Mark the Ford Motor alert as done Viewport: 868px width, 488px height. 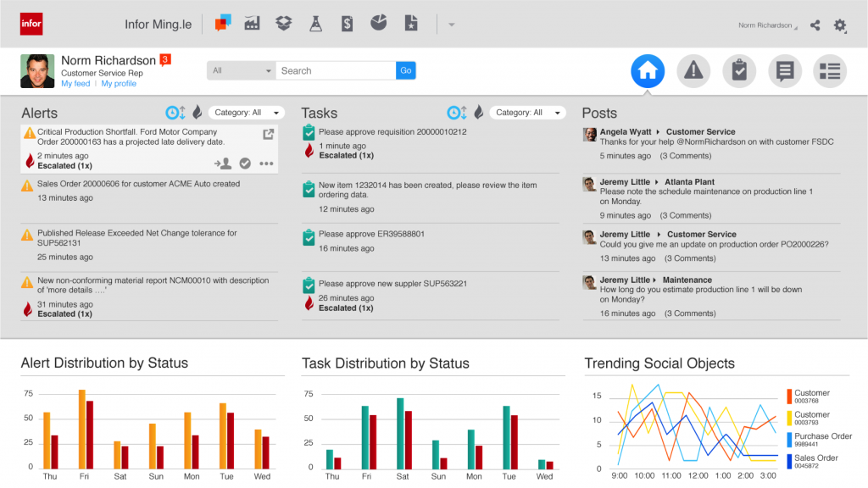[245, 164]
